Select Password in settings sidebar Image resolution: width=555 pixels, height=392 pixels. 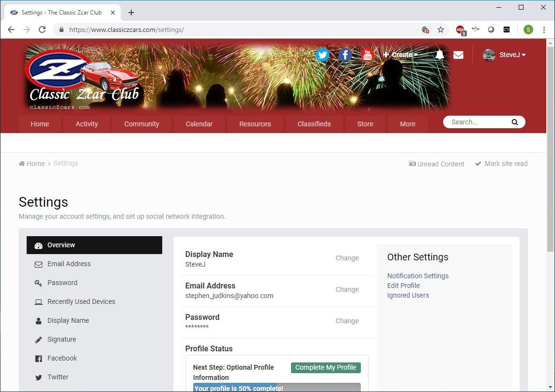click(94, 283)
